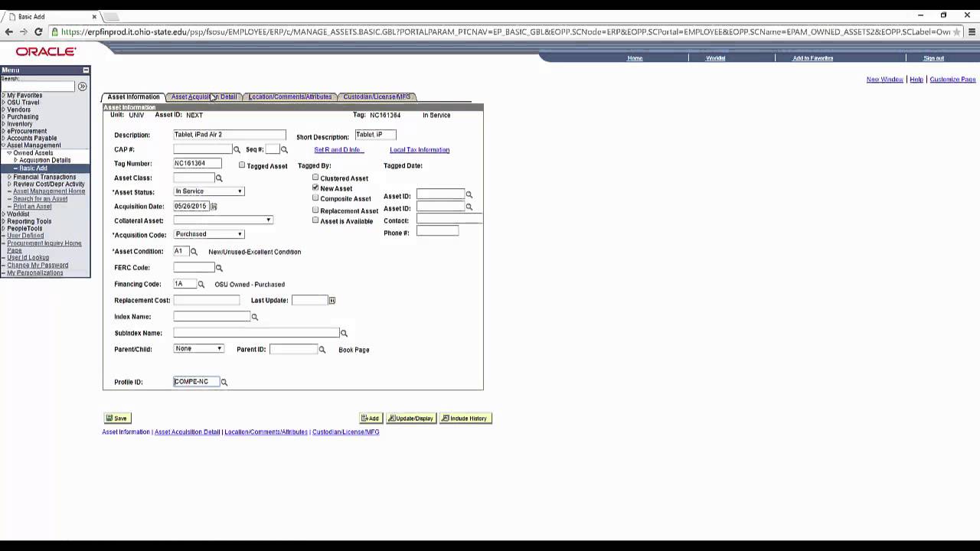
Task: Open the Financing Code lookup magnifier
Action: click(x=201, y=285)
